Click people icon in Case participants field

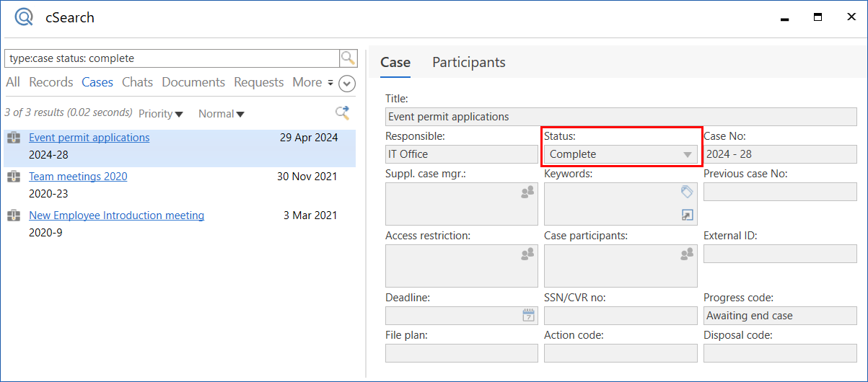(687, 254)
